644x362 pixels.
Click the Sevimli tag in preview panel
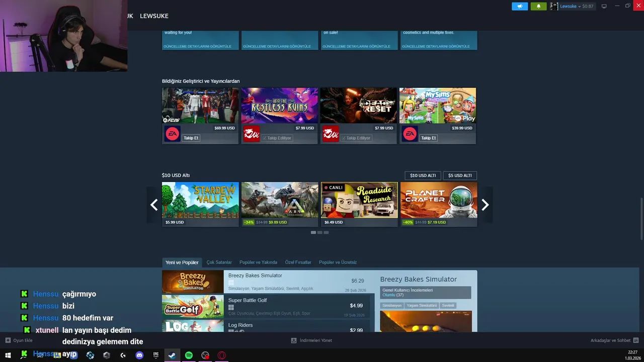[448, 305]
